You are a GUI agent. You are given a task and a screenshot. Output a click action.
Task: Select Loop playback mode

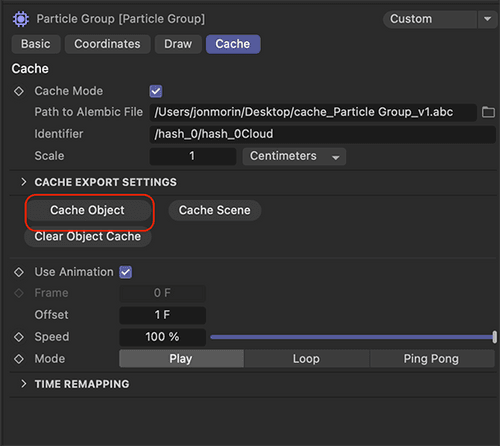point(306,359)
